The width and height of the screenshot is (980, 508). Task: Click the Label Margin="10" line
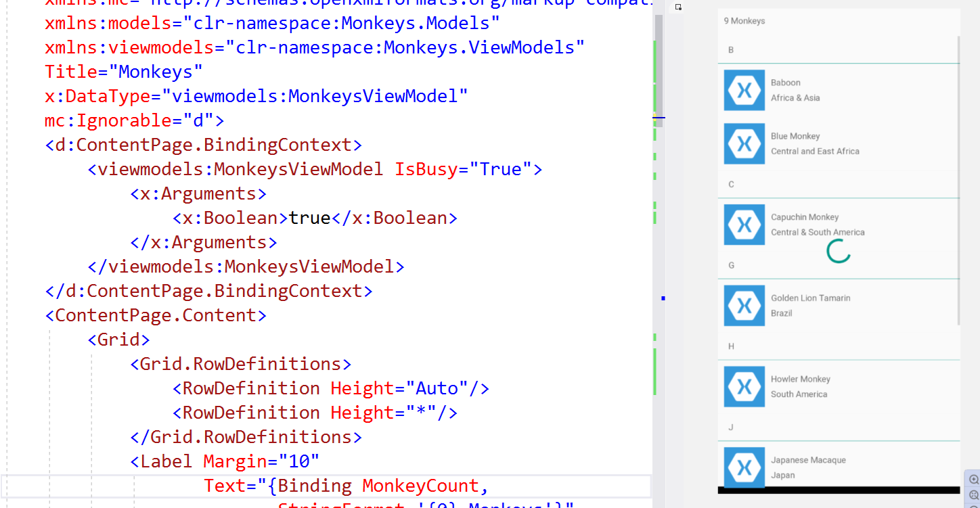point(225,461)
